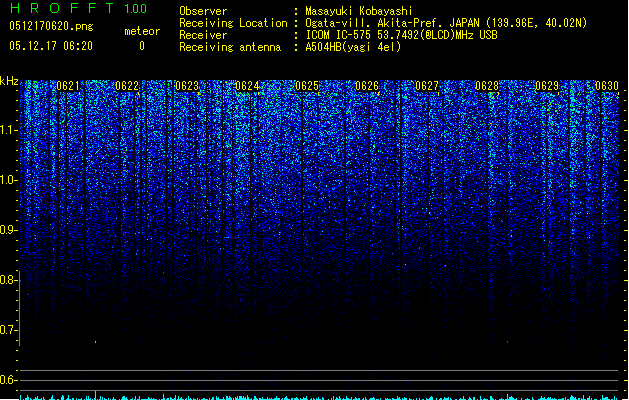629x400 pixels.
Task: Click the 0627 time marker
Action: (427, 86)
